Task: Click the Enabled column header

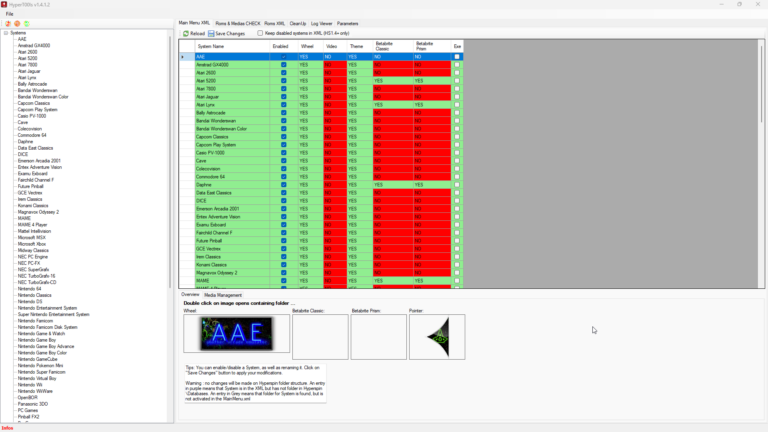Action: (x=283, y=46)
